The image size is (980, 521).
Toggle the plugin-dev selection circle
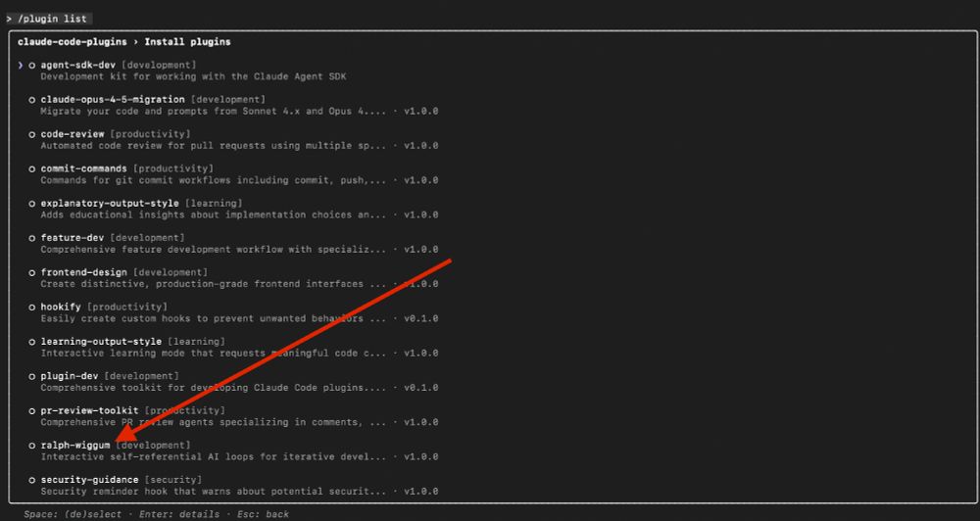32,376
